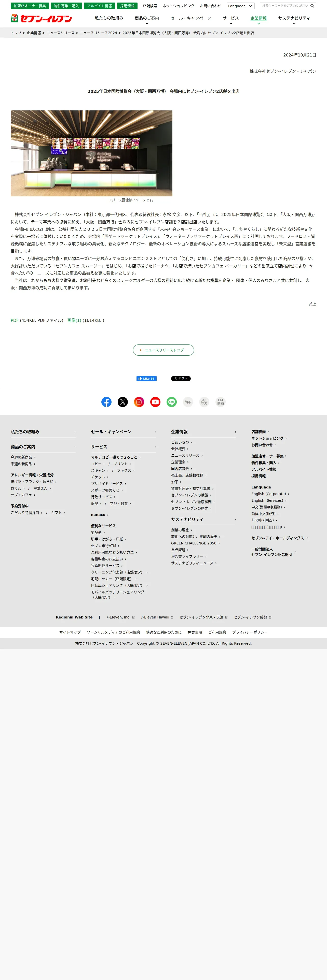Open footer 商品のご案内 heading
Image resolution: width=327 pixels, height=980 pixels.
pos(43,447)
